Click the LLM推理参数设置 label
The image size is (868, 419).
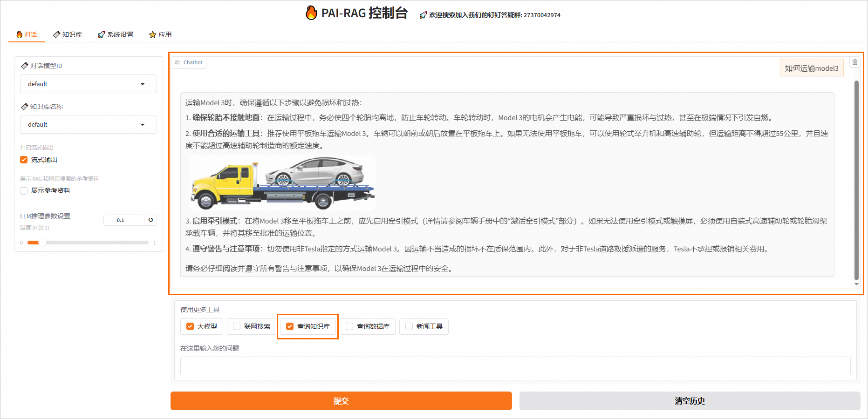tap(45, 216)
